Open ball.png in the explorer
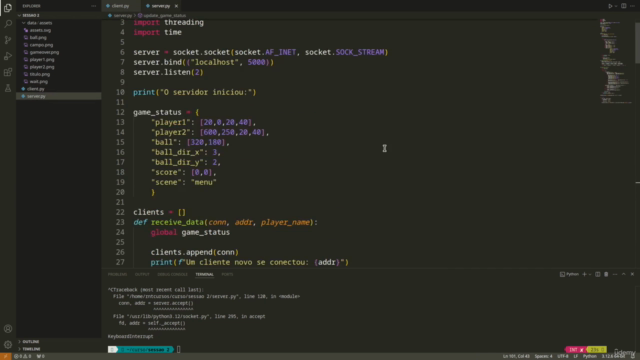Viewport: 640px width, 360px height. coord(38,38)
